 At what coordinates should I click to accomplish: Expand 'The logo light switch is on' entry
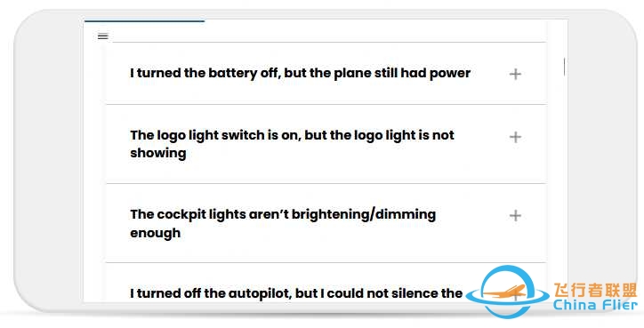point(326,144)
